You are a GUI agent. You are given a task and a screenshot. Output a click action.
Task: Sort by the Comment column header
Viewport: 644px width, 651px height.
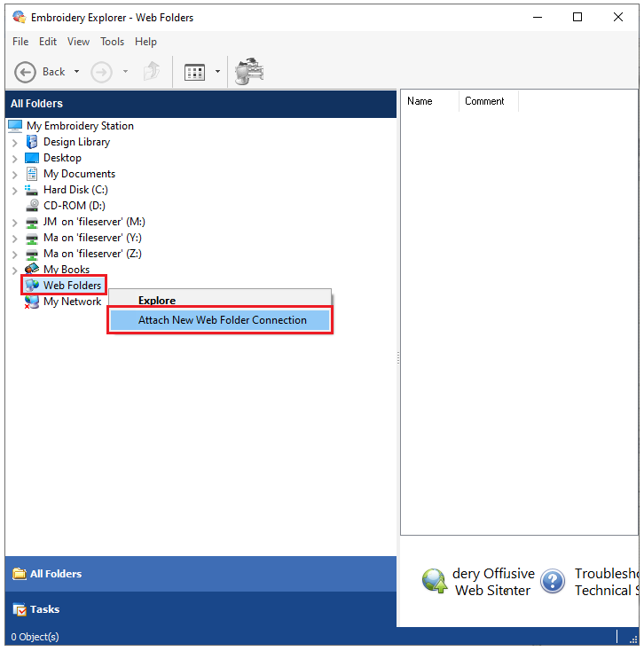pyautogui.click(x=488, y=101)
